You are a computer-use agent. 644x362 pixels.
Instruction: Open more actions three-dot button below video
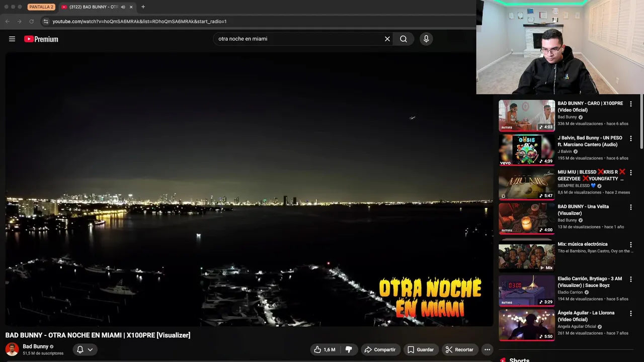(487, 349)
